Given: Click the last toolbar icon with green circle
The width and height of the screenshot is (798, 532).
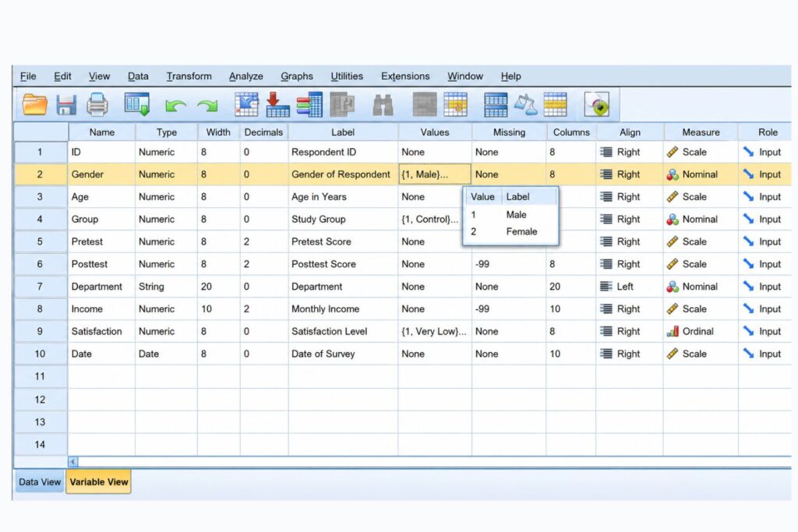Looking at the screenshot, I should click(597, 104).
